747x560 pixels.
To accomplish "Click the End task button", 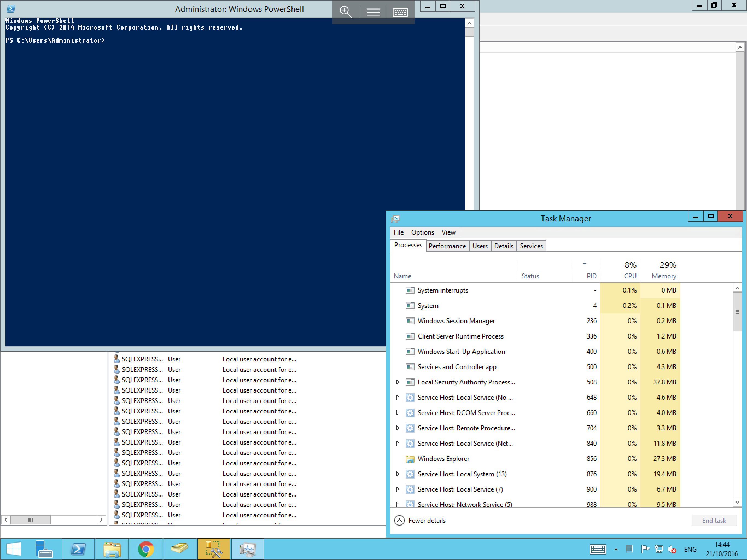I will [714, 520].
